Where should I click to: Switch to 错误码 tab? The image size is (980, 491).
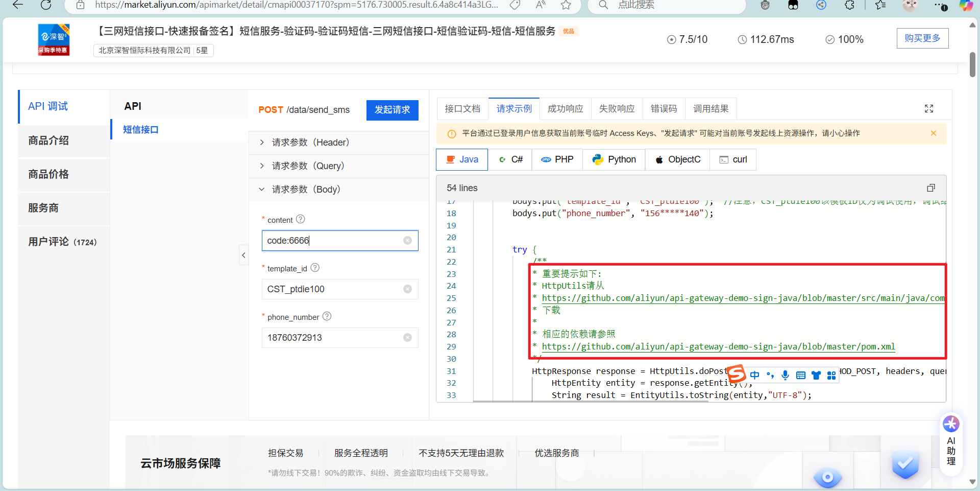(664, 108)
